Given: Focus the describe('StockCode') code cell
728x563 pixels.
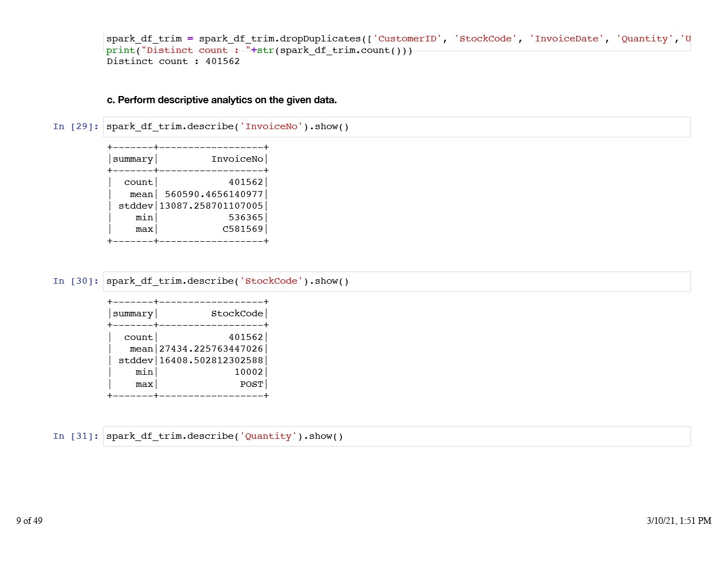Looking at the screenshot, I should point(396,281).
